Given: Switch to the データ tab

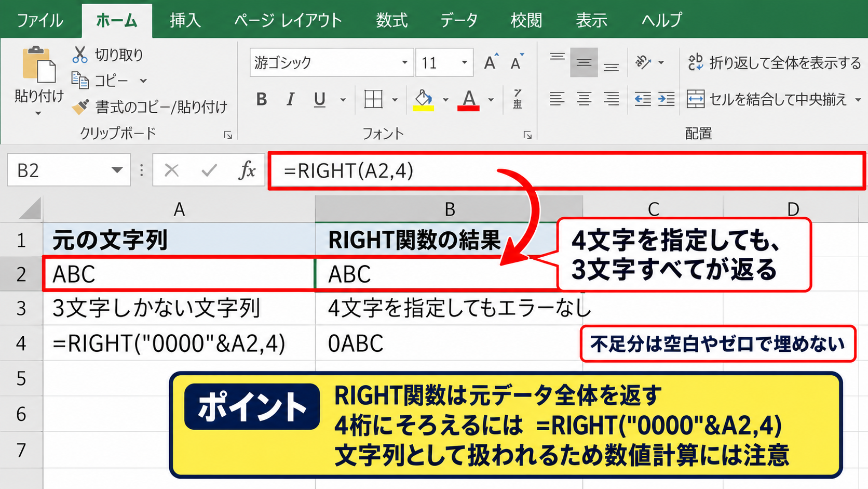Looking at the screenshot, I should click(459, 20).
